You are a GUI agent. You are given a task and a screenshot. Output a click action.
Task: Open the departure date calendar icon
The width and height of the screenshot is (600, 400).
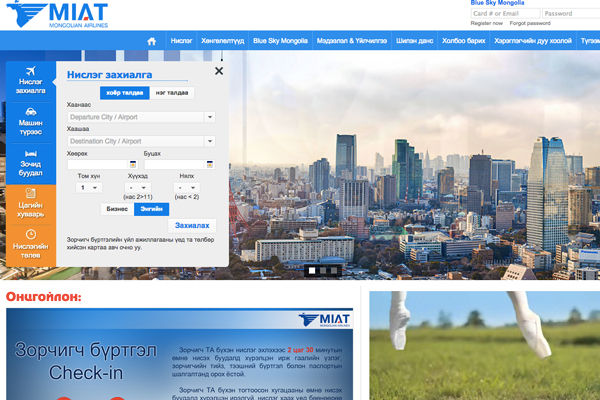coord(133,164)
